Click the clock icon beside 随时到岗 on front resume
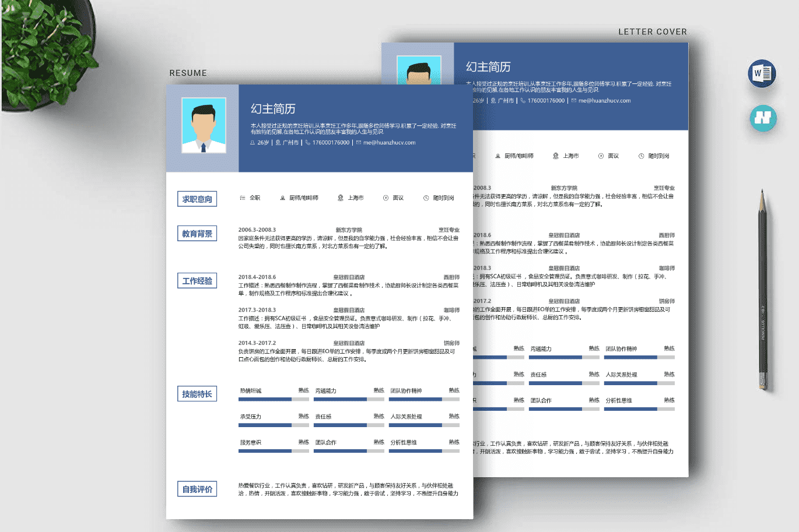The width and height of the screenshot is (799, 532). tap(426, 198)
